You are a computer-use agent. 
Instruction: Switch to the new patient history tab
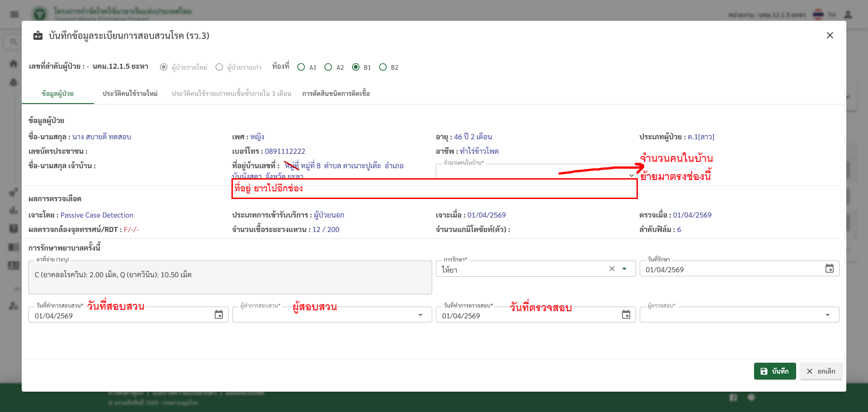pos(130,94)
